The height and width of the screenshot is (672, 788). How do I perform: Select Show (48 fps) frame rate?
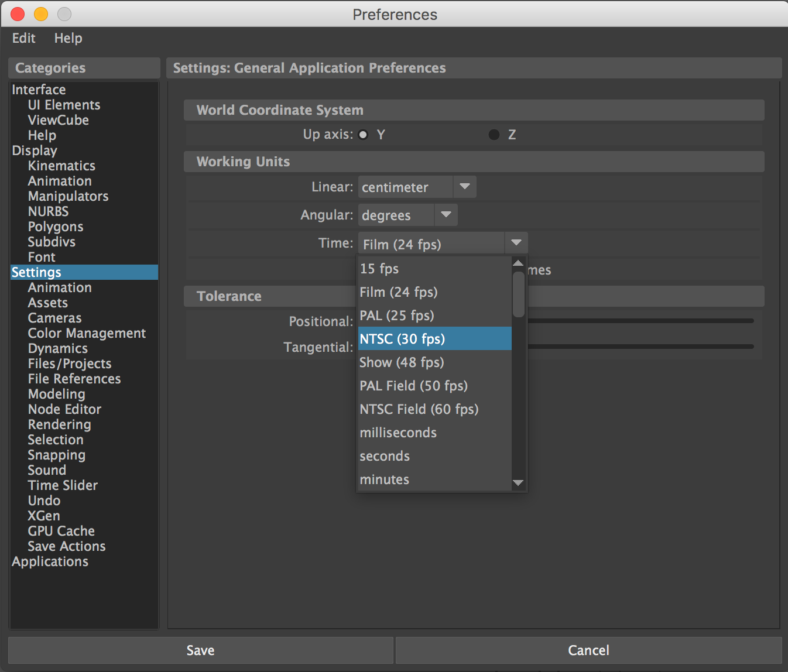click(402, 362)
